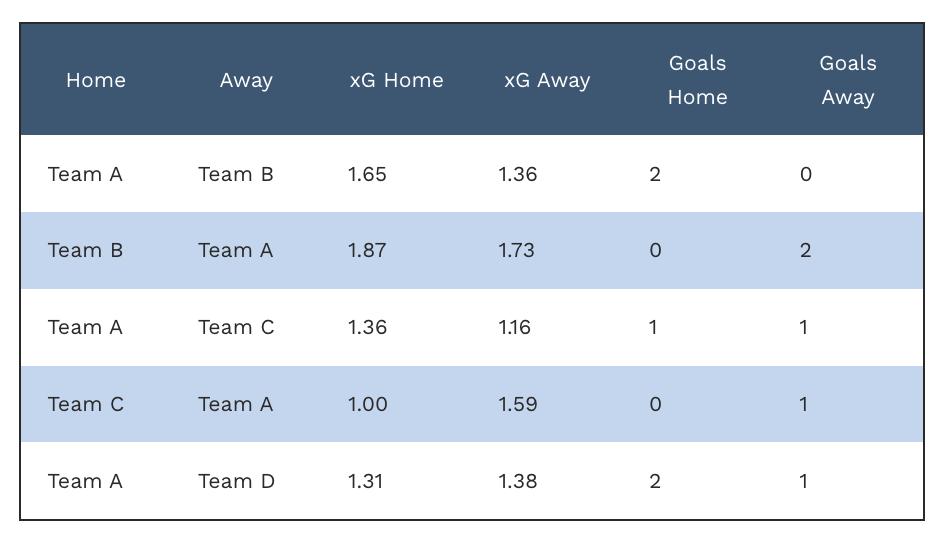Image resolution: width=948 pixels, height=540 pixels.
Task: Click the xG Away value 1.38
Action: pyautogui.click(x=518, y=481)
